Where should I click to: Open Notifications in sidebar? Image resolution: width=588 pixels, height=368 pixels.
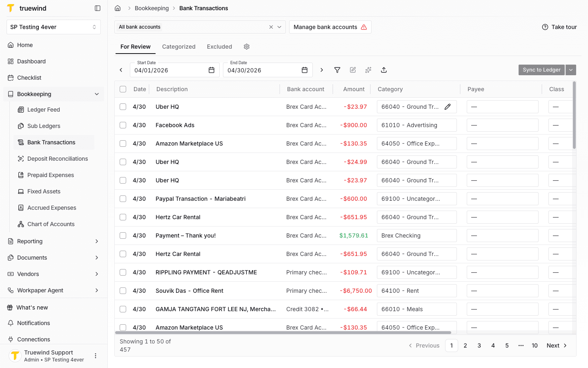pos(53,323)
